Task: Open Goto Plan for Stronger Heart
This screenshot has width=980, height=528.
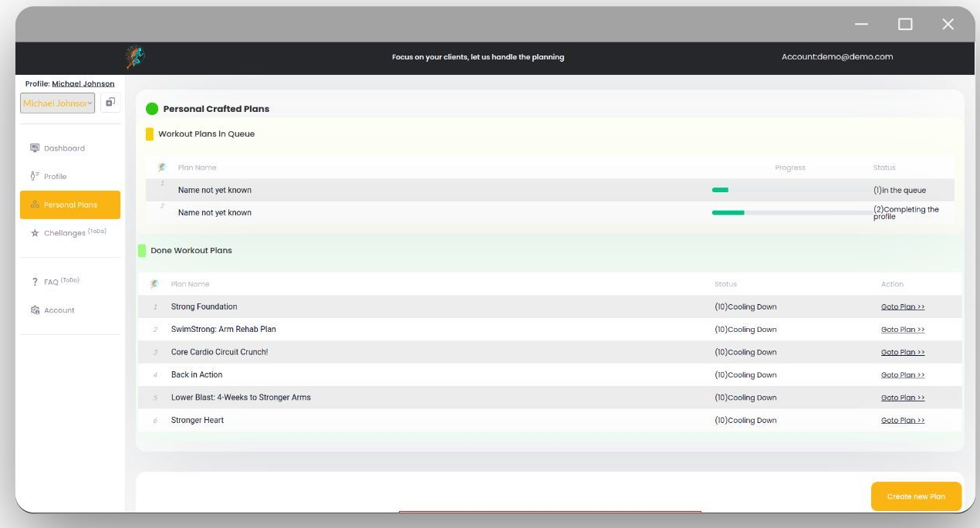Action: point(903,420)
